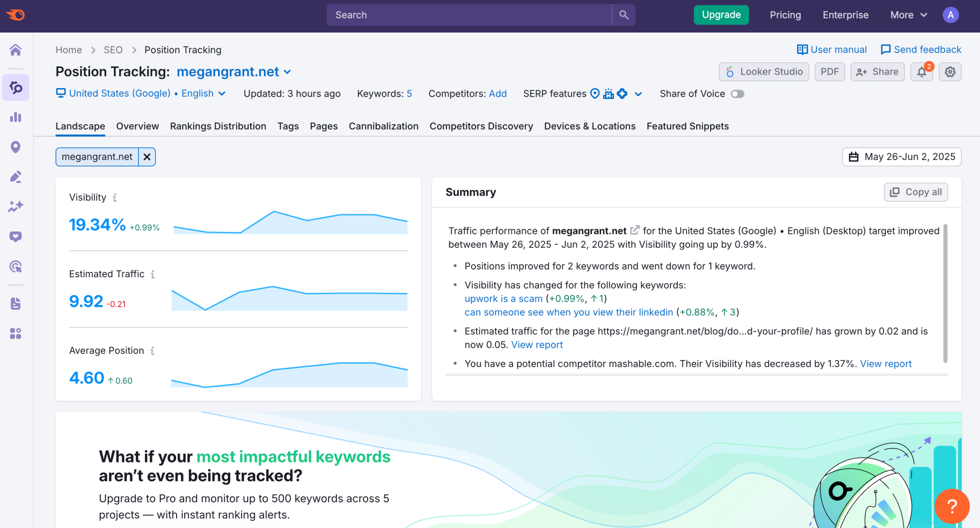Viewport: 980px width, 528px height.
Task: Remove the megangrant.net filter chip
Action: click(147, 157)
